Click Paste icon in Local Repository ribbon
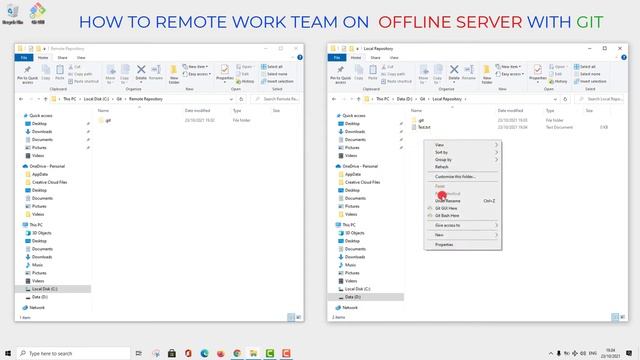The height and width of the screenshot is (360, 640). pos(373,72)
